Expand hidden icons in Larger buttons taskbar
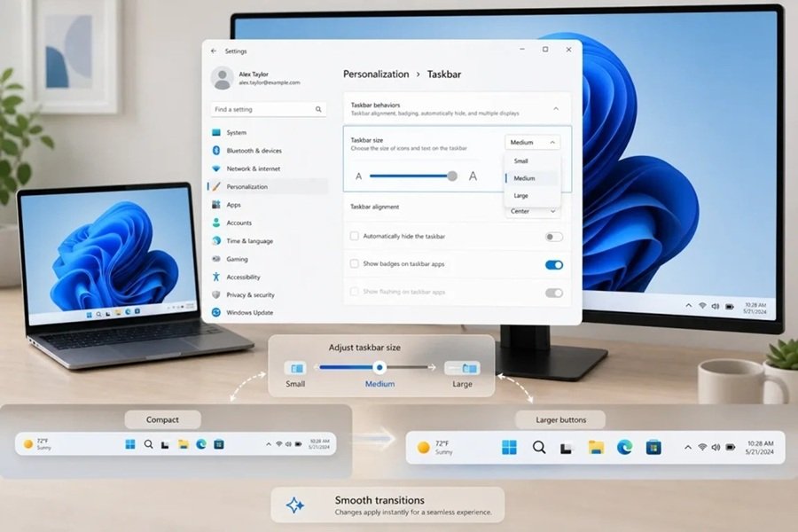 [x=687, y=448]
